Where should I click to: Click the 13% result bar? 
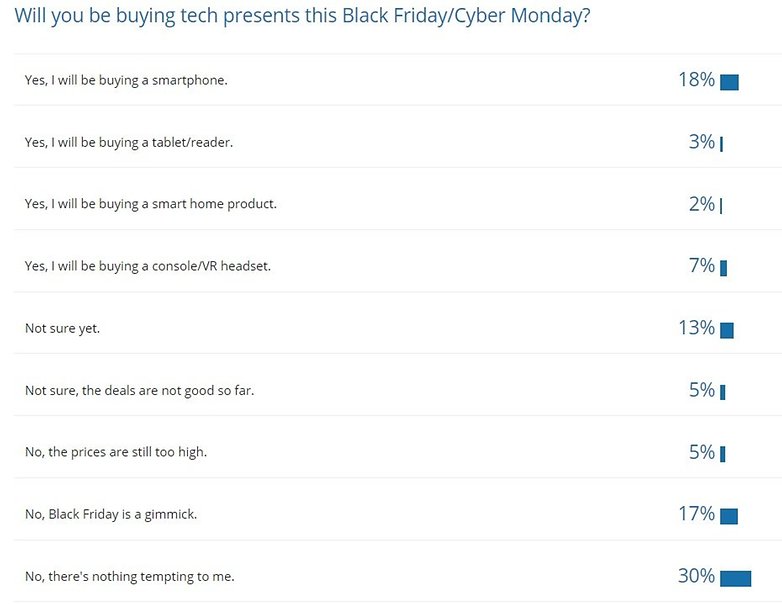[727, 330]
